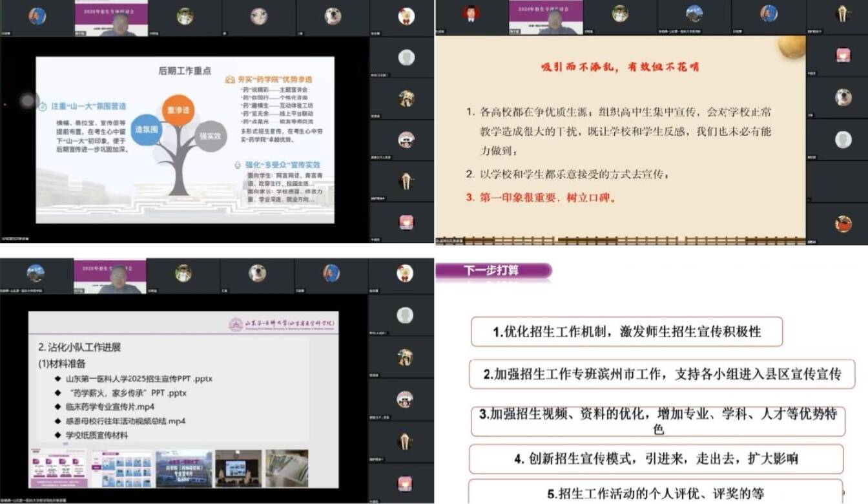Click the 4.创新招生宣传模式 box
The height and width of the screenshot is (504, 868).
click(x=656, y=459)
